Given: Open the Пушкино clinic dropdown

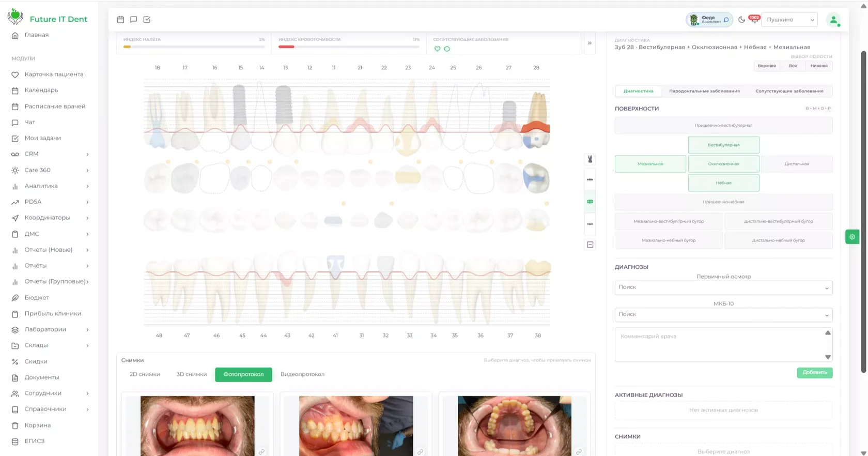Looking at the screenshot, I should tap(789, 20).
